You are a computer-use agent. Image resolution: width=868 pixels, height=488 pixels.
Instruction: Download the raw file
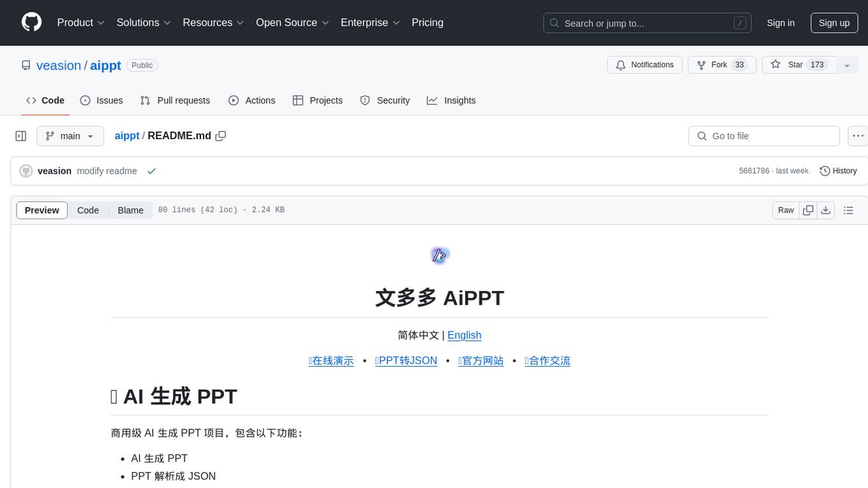click(826, 210)
